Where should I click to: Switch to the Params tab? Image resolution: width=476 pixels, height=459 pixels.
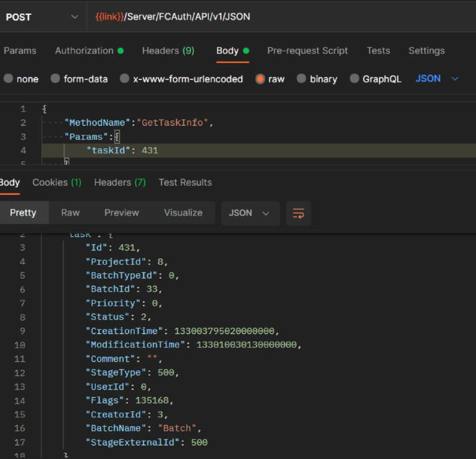click(20, 51)
